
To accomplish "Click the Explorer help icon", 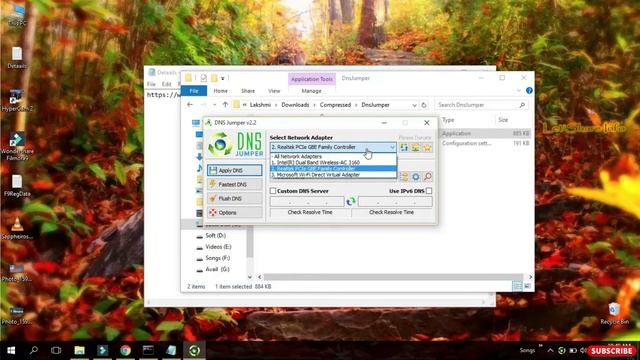I will 529,91.
